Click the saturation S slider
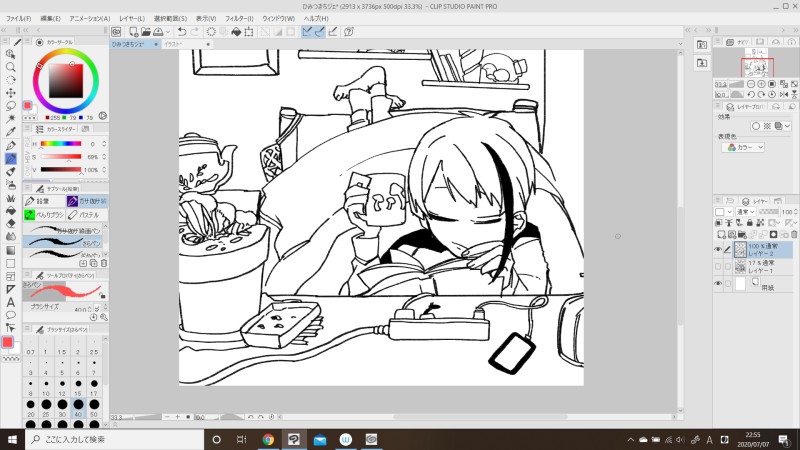Screen dimensions: 800x450 61,157
